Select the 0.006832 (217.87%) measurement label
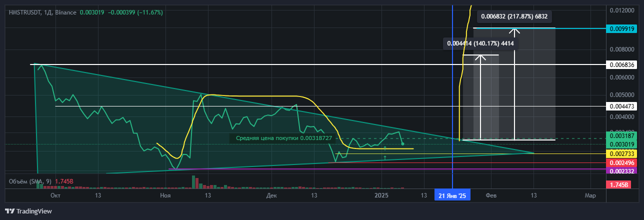The image size is (644, 220). coord(514,16)
